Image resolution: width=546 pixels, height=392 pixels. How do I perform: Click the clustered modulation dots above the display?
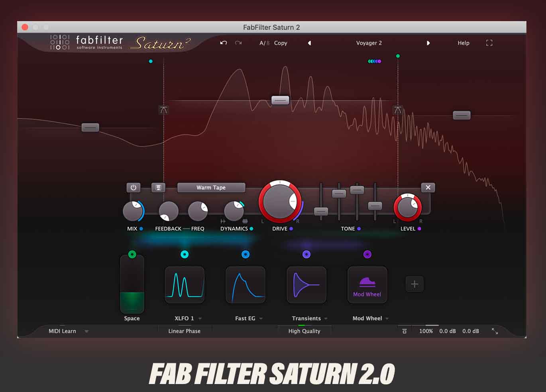(374, 61)
